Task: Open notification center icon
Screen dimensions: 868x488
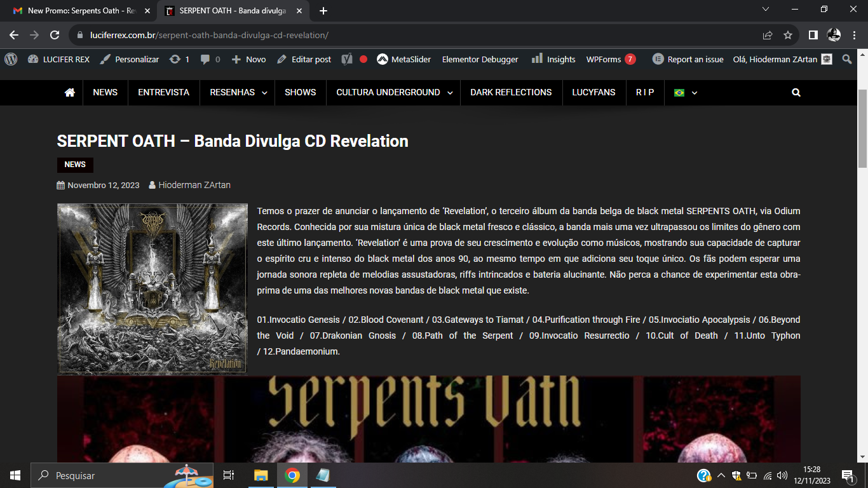Action: (848, 475)
